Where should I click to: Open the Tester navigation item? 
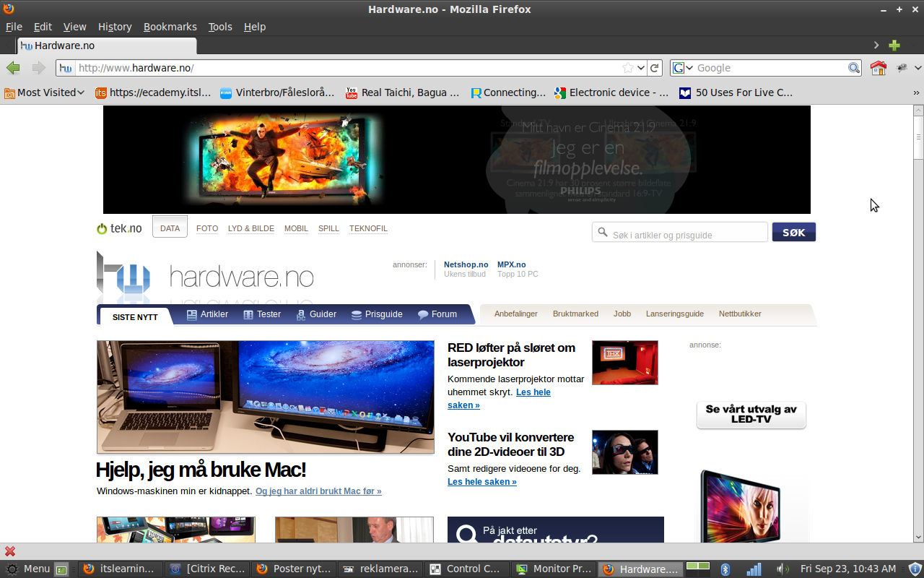pos(262,314)
